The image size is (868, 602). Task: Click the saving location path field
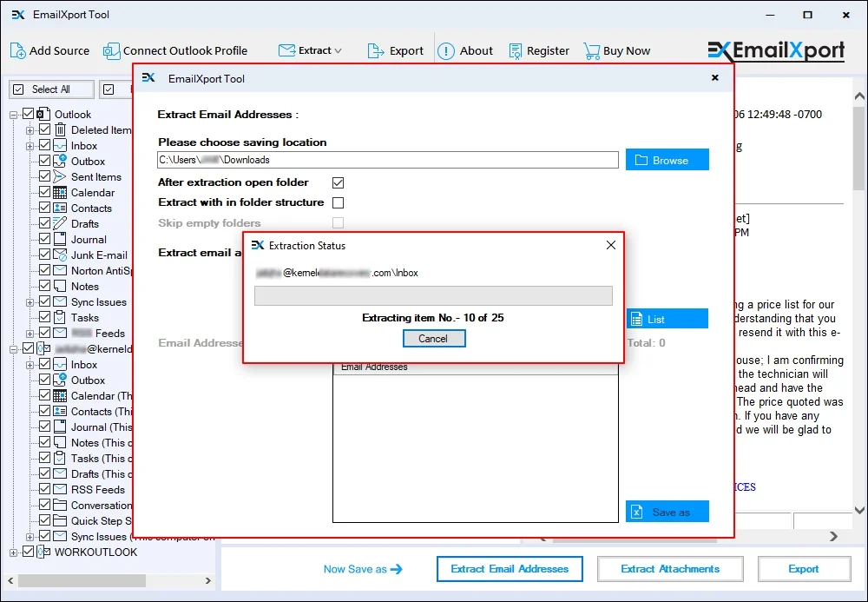click(387, 160)
